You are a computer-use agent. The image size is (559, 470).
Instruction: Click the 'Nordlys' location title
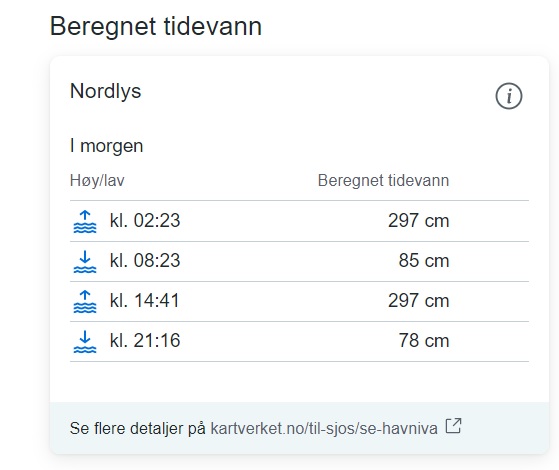(106, 91)
